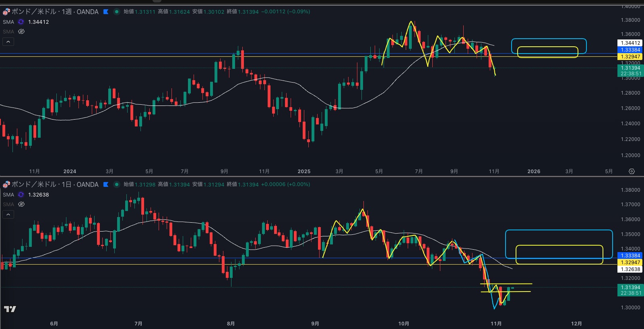Click green market status dot on weekly chart

[x=117, y=12]
